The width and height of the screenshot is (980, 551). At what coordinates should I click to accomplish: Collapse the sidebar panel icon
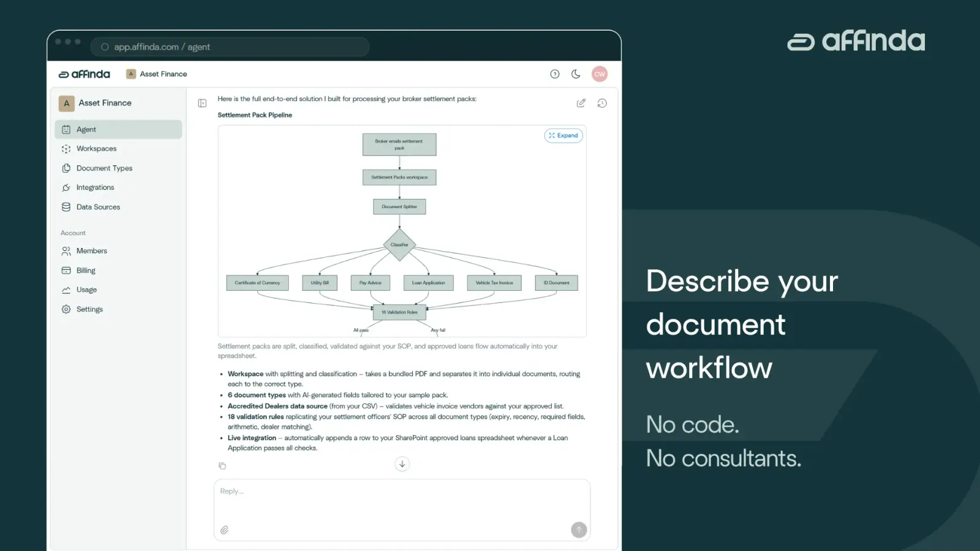click(x=202, y=103)
